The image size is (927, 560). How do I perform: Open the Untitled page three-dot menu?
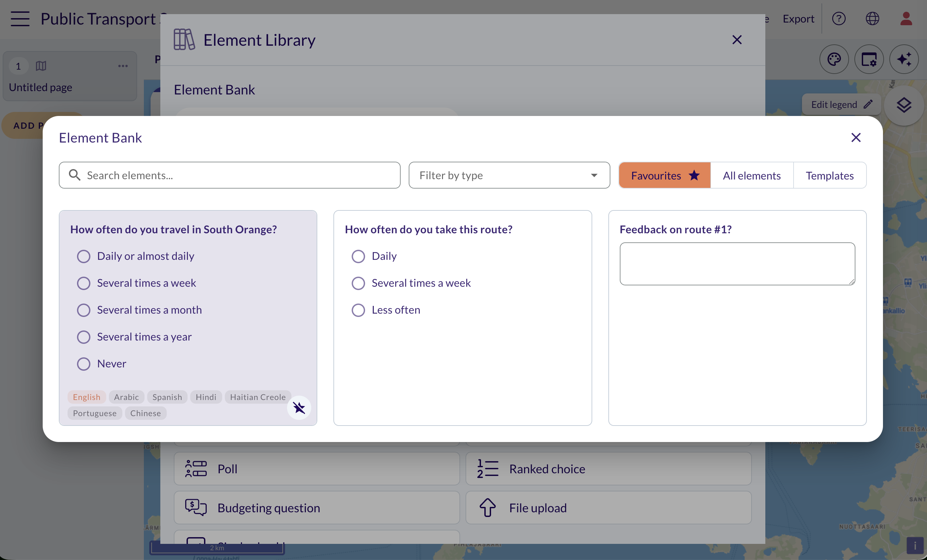tap(123, 66)
